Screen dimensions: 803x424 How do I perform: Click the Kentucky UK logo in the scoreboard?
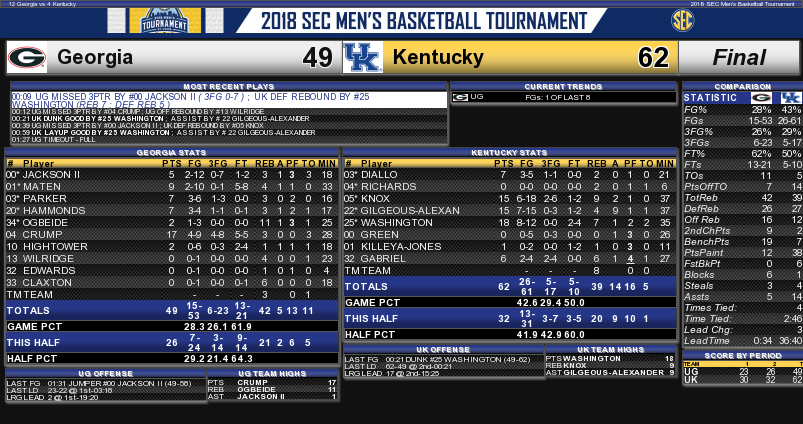(x=363, y=57)
